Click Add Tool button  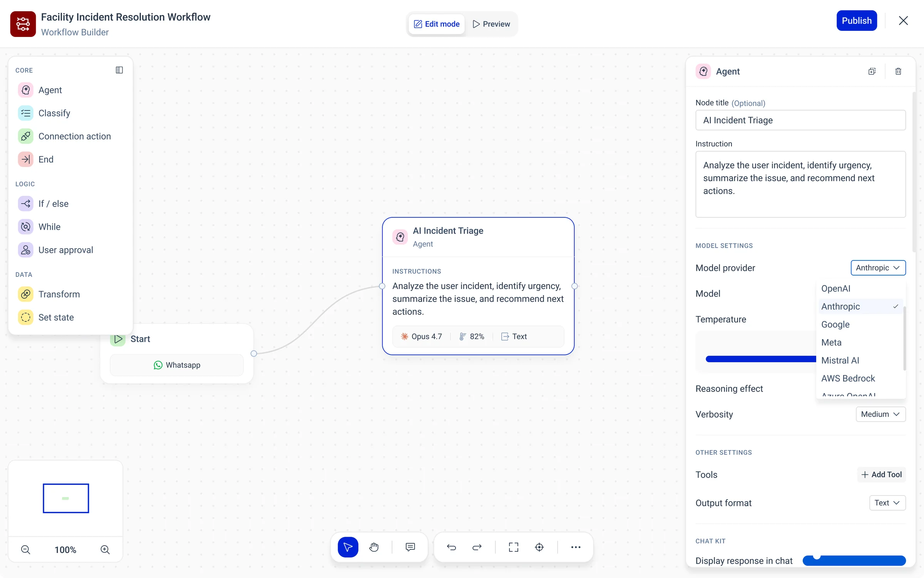tap(882, 475)
